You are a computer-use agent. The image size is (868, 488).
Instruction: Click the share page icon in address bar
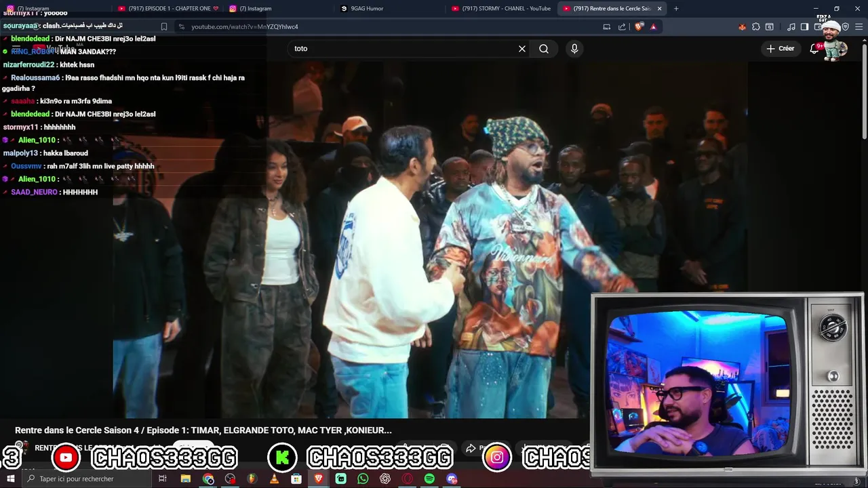(x=622, y=27)
